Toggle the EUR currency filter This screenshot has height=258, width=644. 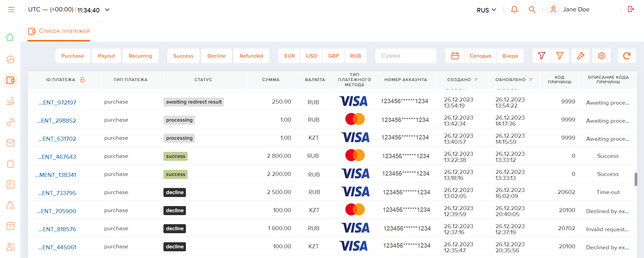pos(289,56)
